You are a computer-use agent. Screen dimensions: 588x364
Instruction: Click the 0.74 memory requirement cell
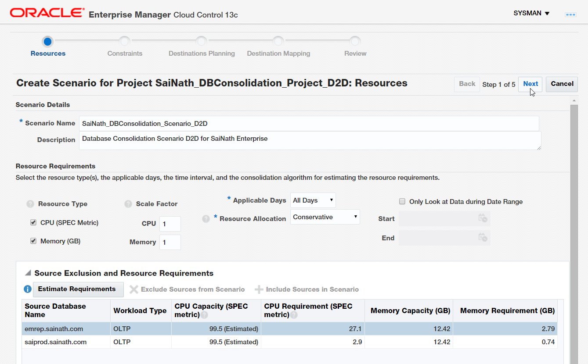[x=505, y=342]
